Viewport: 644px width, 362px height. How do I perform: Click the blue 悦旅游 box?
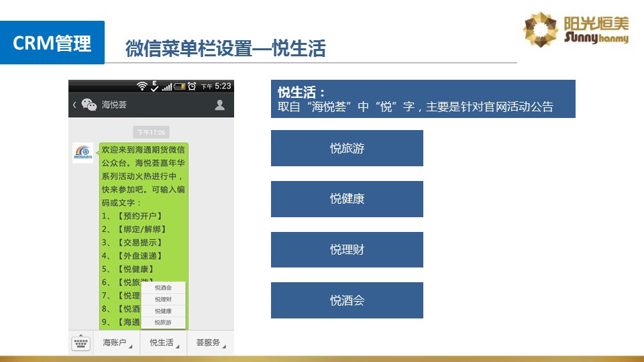tap(347, 148)
